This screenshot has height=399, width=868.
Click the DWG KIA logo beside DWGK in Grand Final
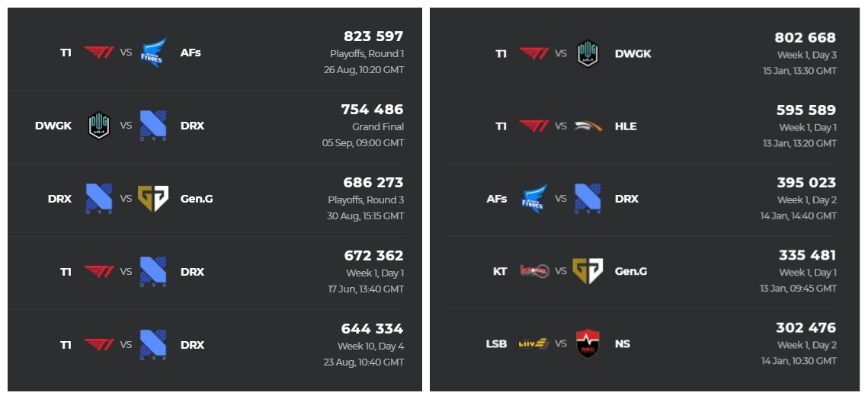[99, 126]
